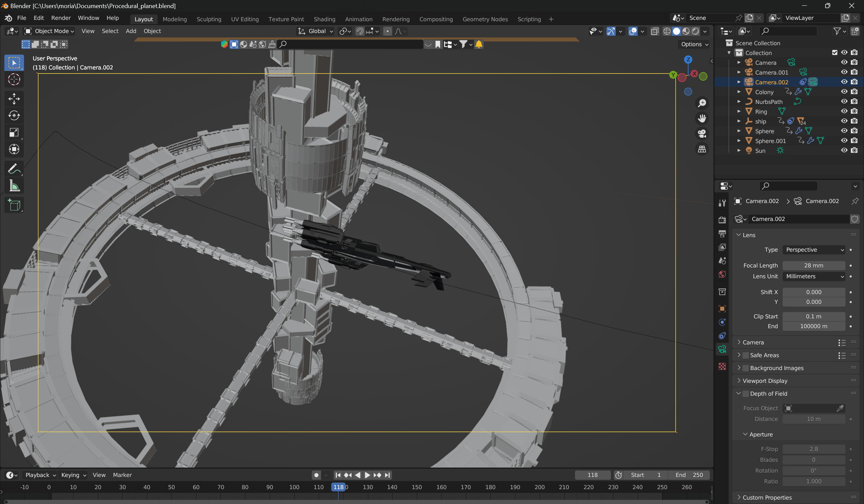Open the Texture properties checker tab

point(722,366)
